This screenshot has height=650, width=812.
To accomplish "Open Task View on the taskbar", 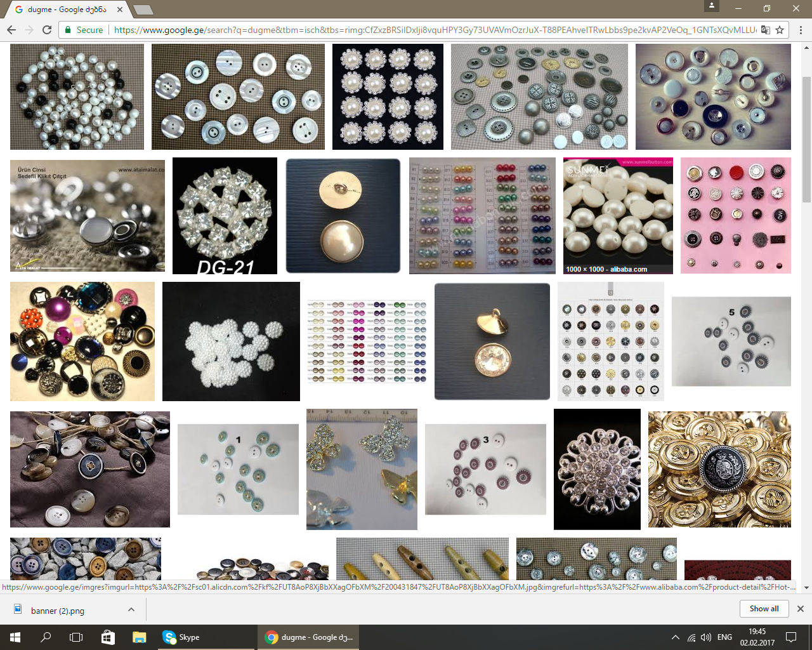I will click(76, 637).
